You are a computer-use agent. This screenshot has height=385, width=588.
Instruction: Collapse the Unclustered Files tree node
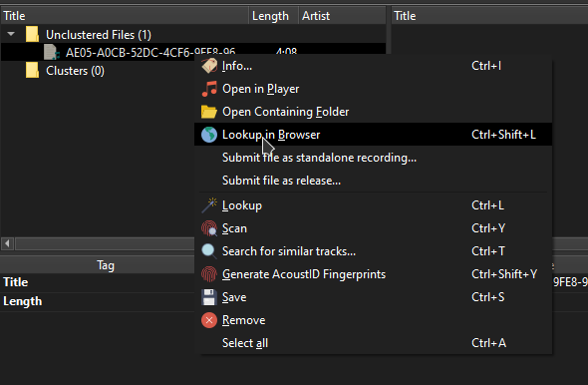tap(11, 34)
